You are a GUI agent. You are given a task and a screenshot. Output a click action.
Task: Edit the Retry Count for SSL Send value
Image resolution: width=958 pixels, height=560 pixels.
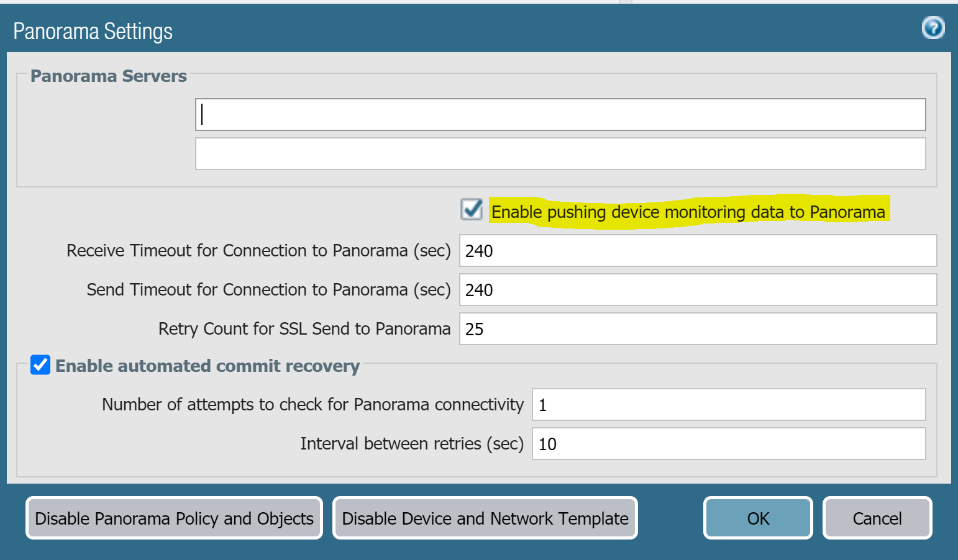[x=697, y=329]
